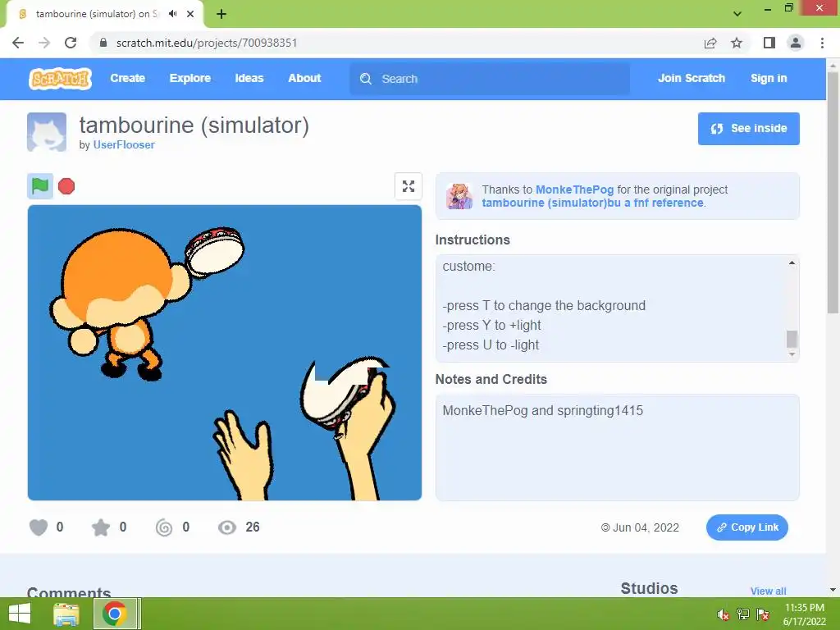The image size is (840, 630).
Task: Click the green flag to start project
Action: pos(40,186)
